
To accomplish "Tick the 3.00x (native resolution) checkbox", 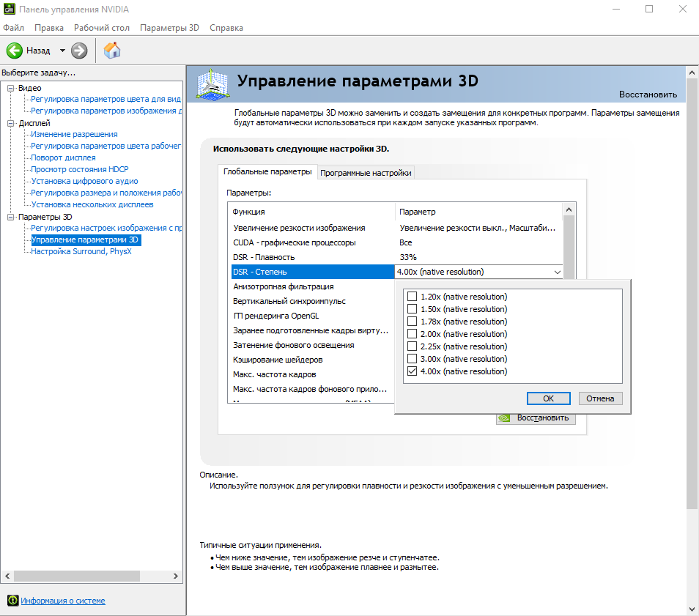I will [413, 359].
